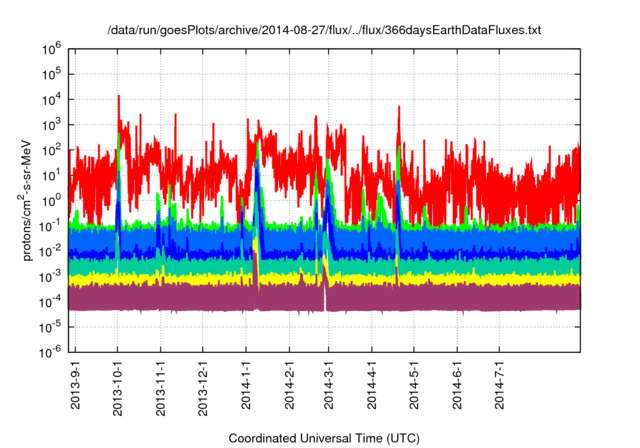Click the 10^6 tick label on y-axis
The height and width of the screenshot is (448, 640).
tap(53, 47)
